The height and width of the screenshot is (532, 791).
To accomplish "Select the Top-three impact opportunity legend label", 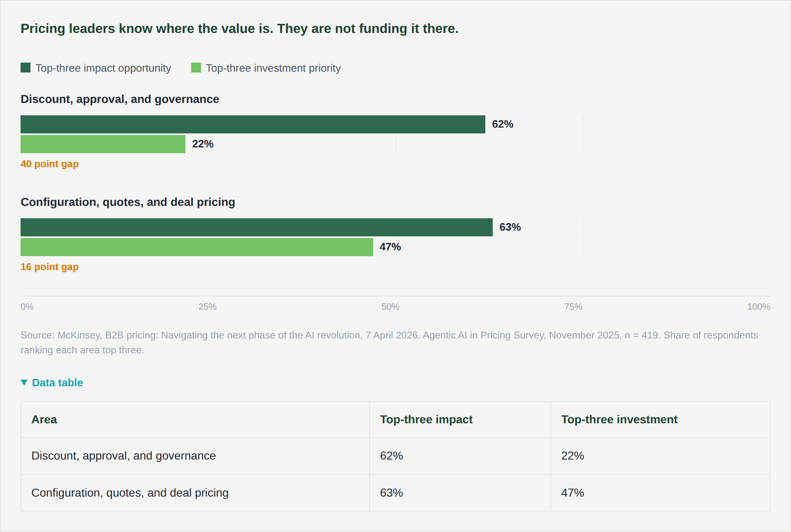I will 103,68.
